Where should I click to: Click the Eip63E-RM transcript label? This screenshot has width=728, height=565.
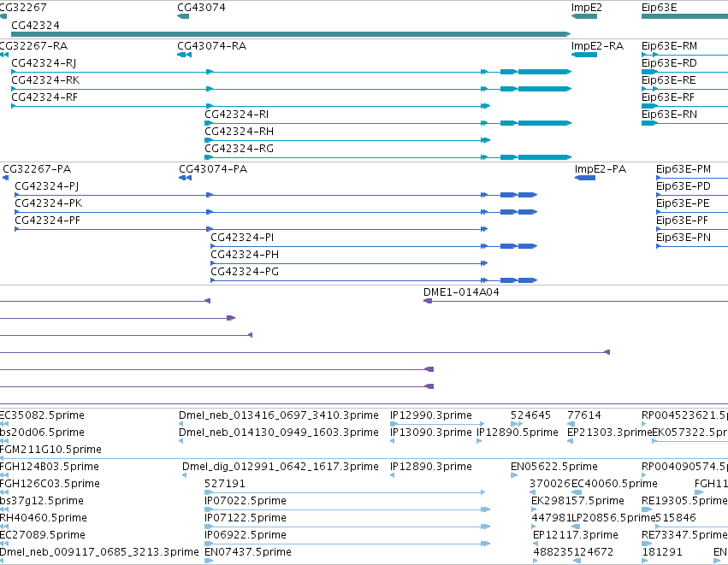669,46
